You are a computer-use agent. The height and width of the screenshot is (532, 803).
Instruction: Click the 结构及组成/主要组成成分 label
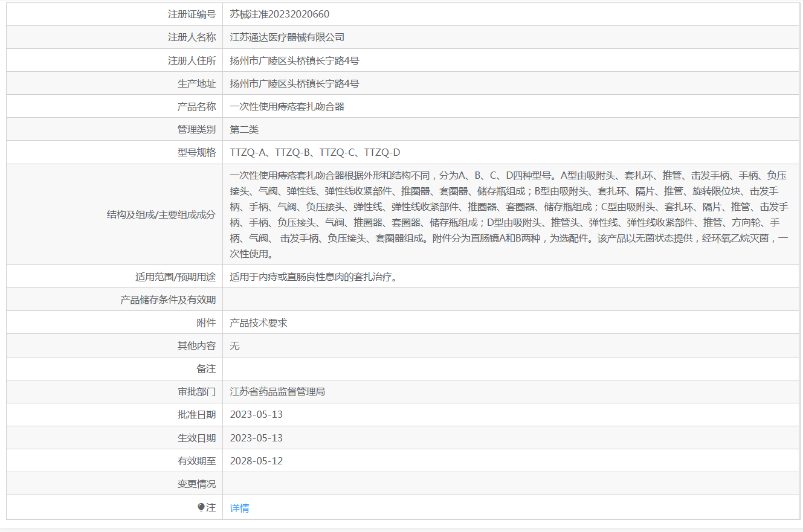161,214
